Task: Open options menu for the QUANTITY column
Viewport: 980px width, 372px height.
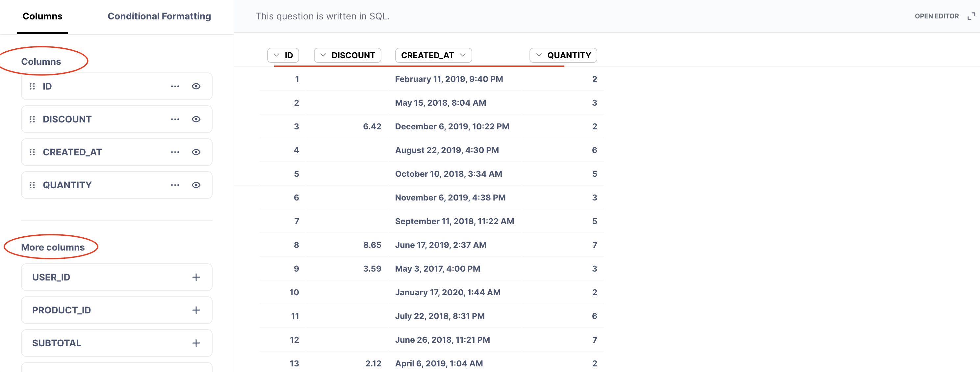Action: coord(175,185)
